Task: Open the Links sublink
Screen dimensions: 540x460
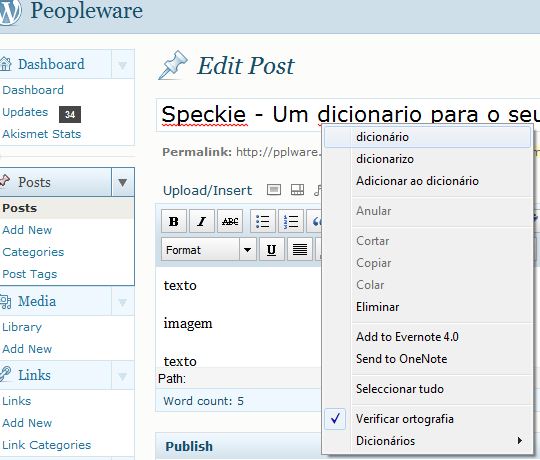Action: (x=17, y=401)
